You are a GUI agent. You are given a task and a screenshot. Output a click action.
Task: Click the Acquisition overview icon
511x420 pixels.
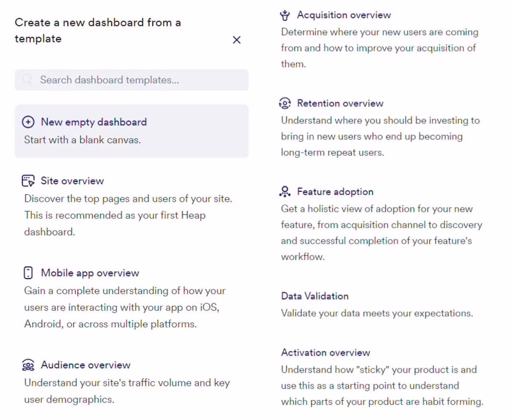(285, 15)
